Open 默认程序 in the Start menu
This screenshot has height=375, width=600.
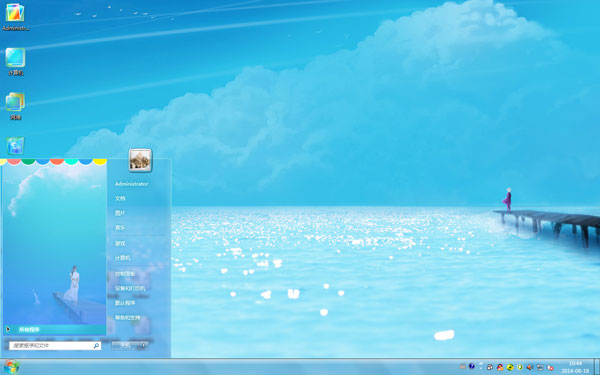click(125, 303)
